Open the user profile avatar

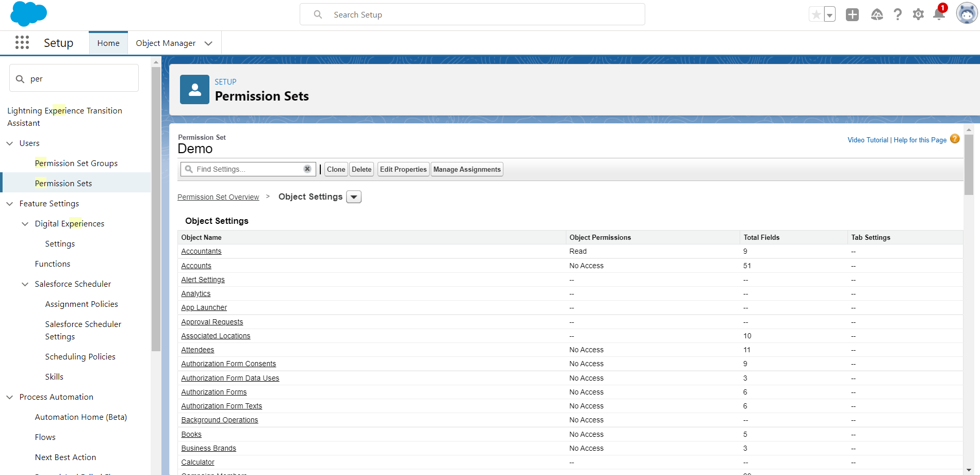click(x=966, y=14)
